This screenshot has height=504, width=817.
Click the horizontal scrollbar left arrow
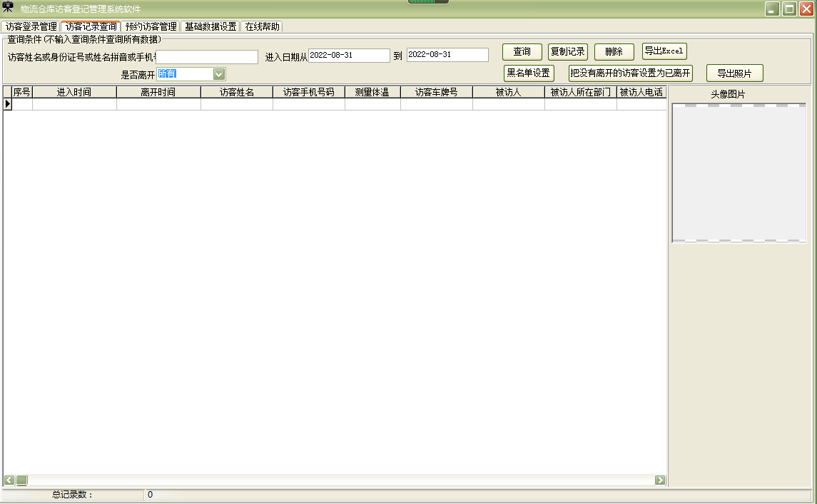tap(9, 480)
